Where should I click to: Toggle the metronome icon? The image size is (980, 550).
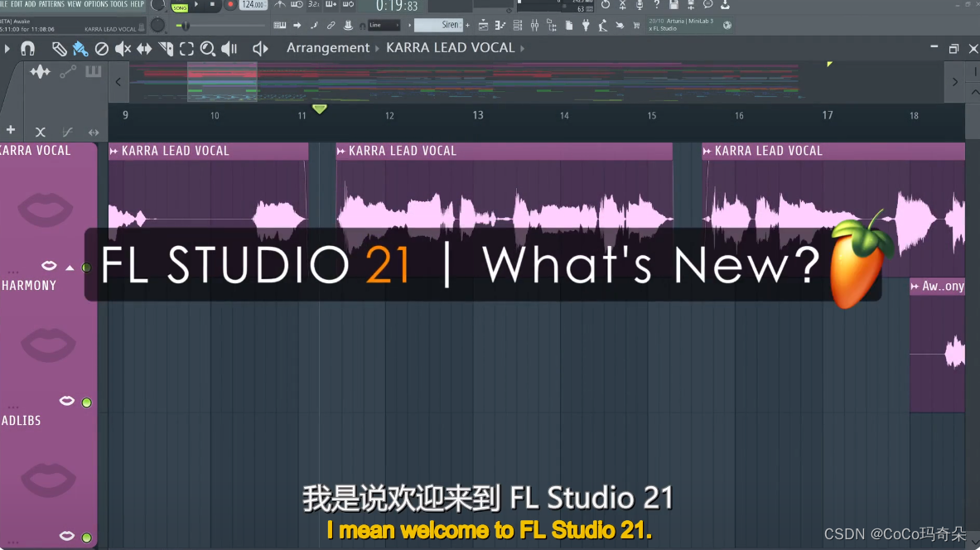pyautogui.click(x=279, y=4)
